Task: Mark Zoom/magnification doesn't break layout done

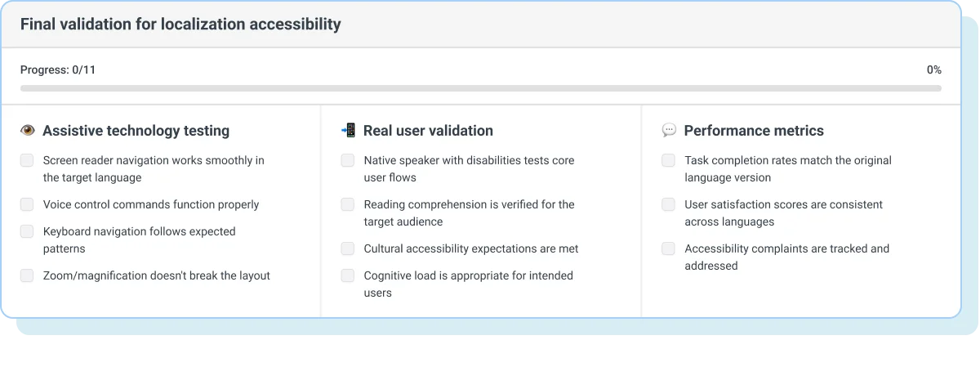Action: pyautogui.click(x=28, y=275)
